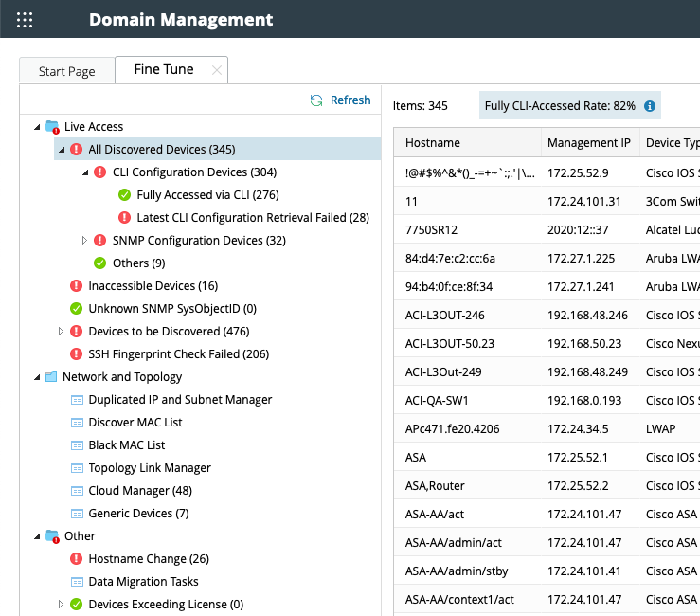Switch to the Start Page tab
700x616 pixels.
(66, 71)
